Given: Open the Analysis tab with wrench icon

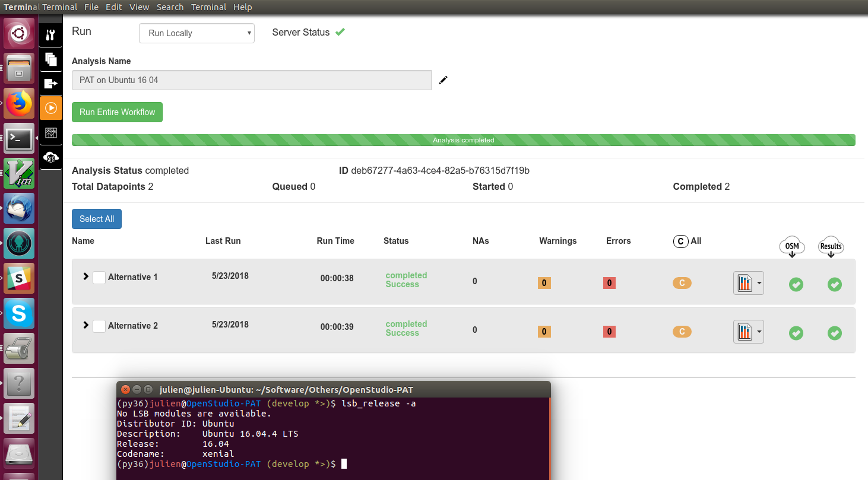Looking at the screenshot, I should tap(50, 35).
